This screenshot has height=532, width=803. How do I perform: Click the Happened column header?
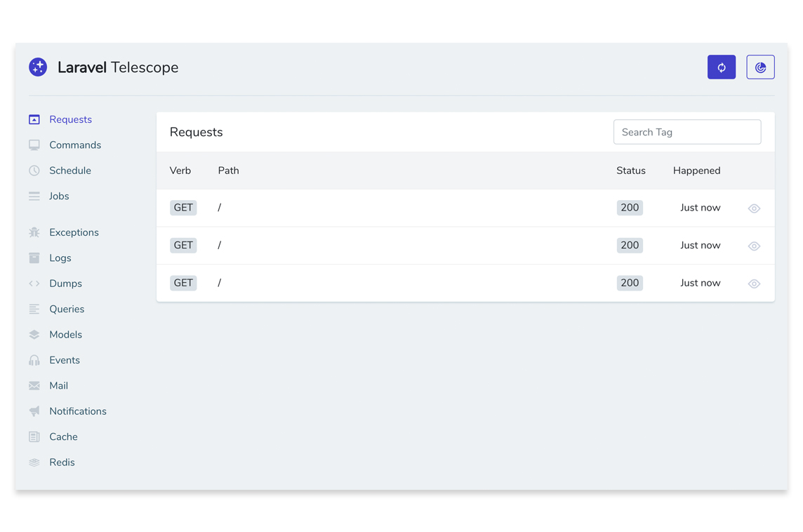[x=696, y=171]
